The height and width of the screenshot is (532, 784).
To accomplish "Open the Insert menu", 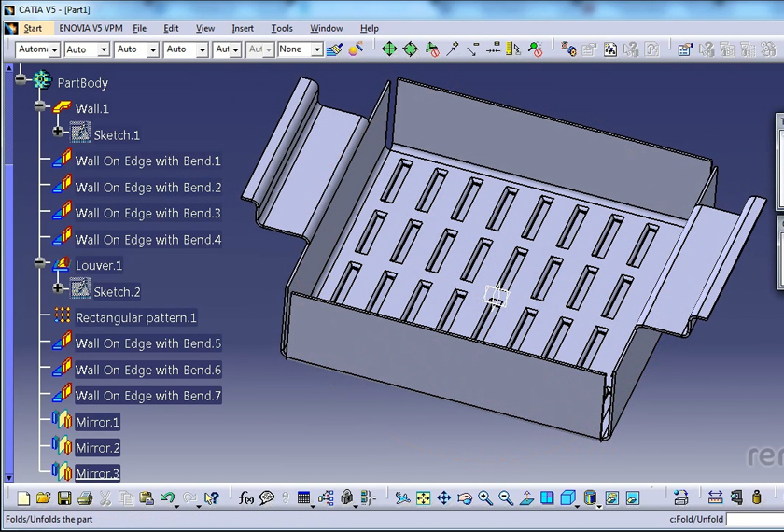I will 243,28.
